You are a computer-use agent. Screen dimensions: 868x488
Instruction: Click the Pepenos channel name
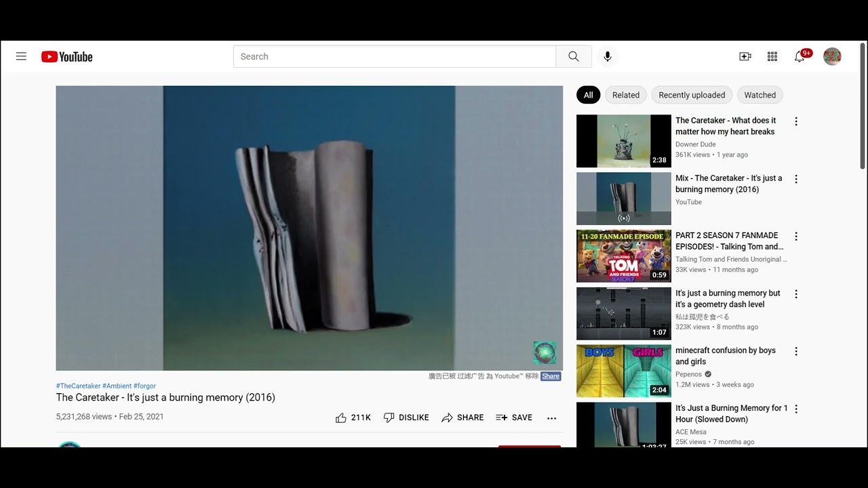pyautogui.click(x=689, y=374)
